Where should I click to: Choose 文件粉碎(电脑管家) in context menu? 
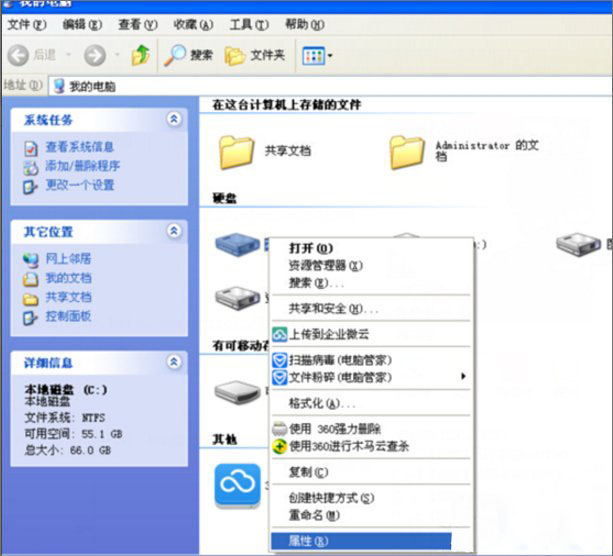point(371,377)
